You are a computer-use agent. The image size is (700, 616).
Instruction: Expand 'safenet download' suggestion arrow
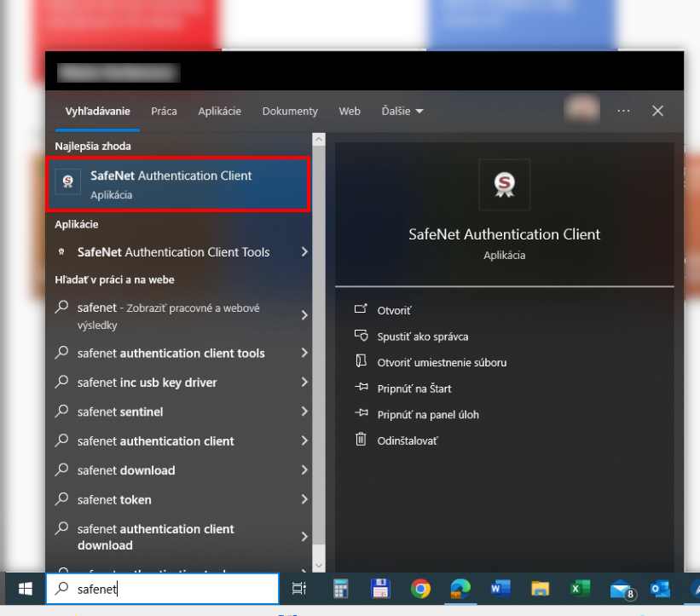(304, 470)
